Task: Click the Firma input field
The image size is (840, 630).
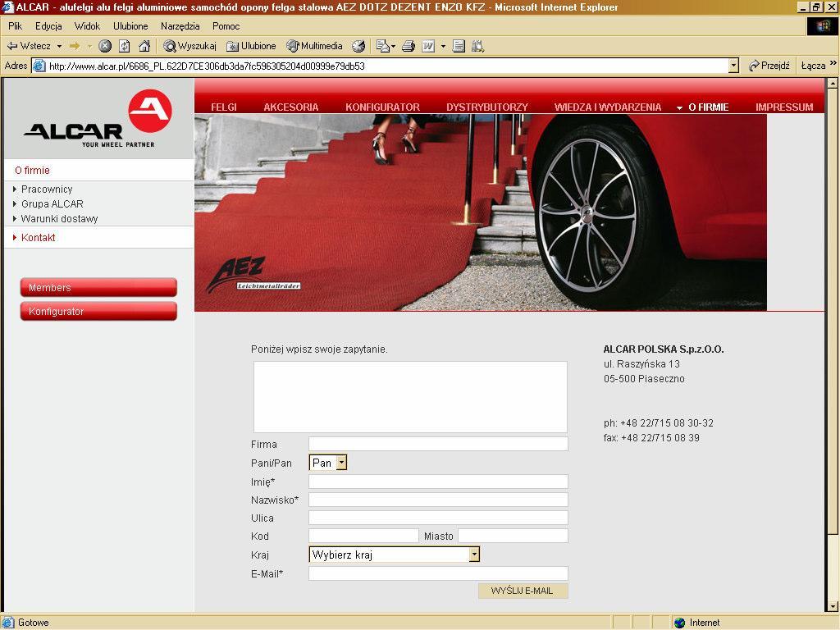Action: [438, 444]
